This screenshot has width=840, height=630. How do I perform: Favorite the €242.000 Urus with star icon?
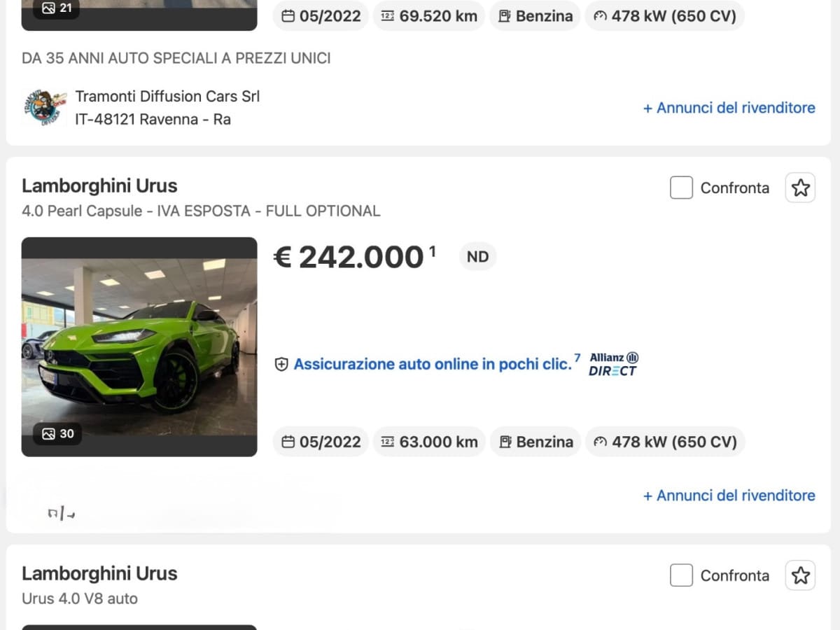pos(800,188)
